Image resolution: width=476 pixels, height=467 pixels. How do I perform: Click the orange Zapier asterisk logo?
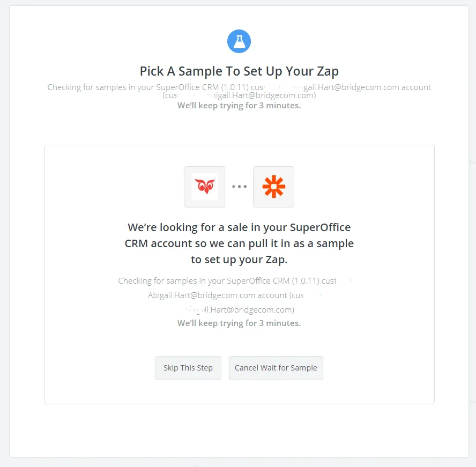click(x=273, y=187)
